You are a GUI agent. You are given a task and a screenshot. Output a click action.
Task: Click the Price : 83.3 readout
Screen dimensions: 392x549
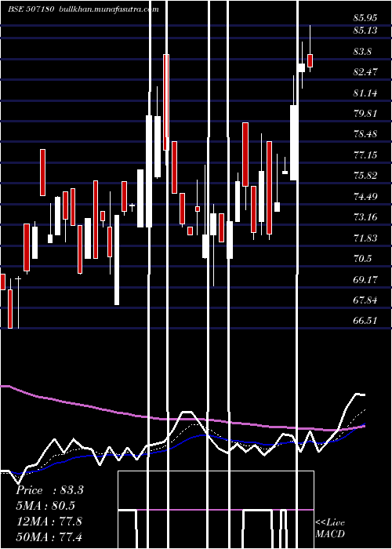point(49,490)
